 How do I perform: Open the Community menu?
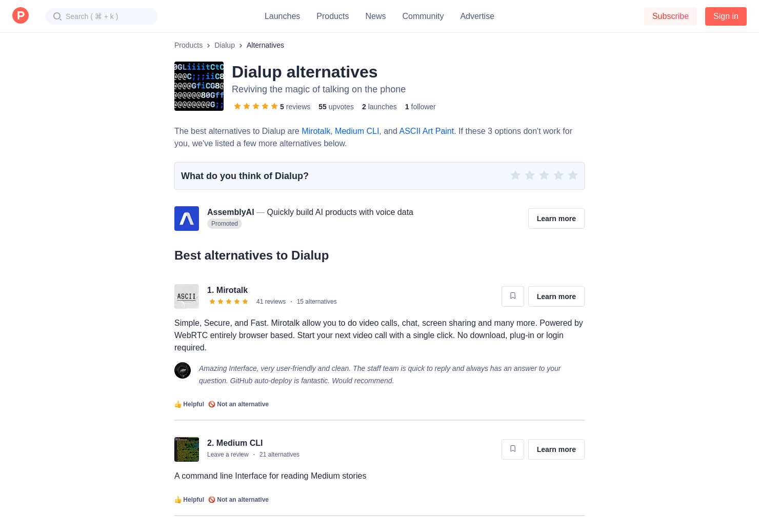click(423, 16)
